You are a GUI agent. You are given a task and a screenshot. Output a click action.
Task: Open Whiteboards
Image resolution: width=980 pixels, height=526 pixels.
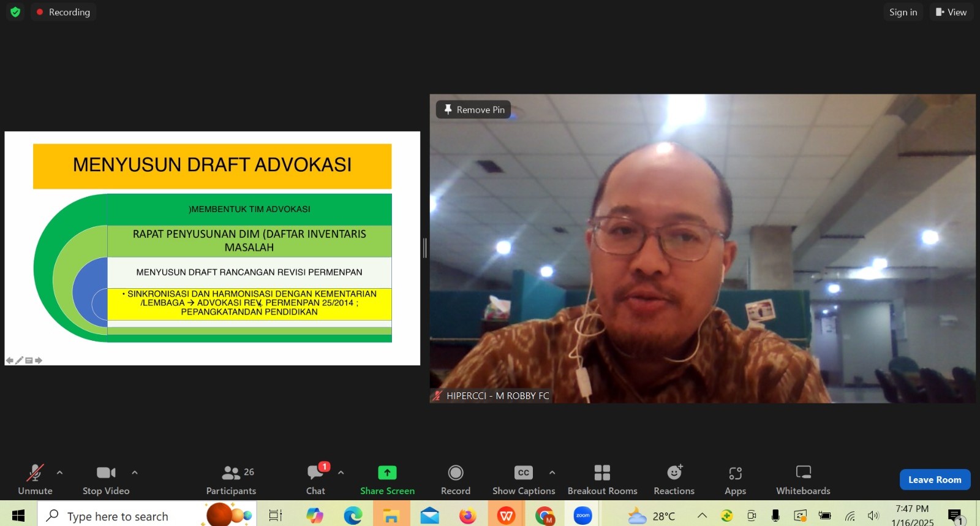[803, 479]
